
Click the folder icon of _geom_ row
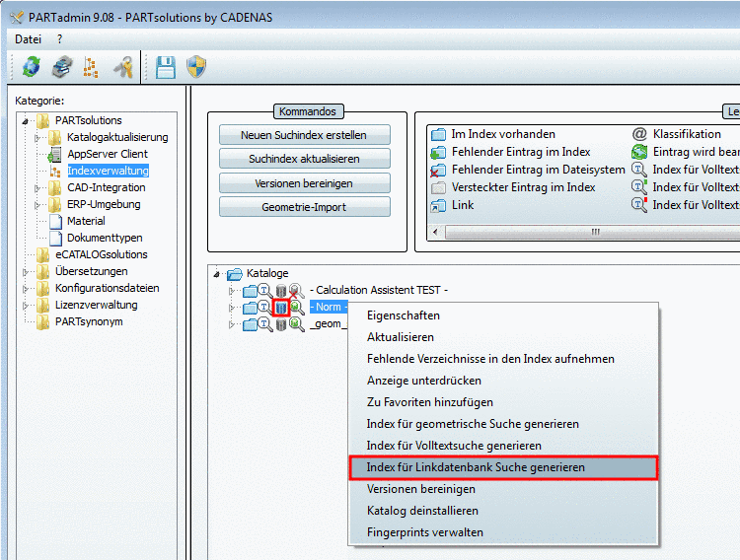coord(250,324)
